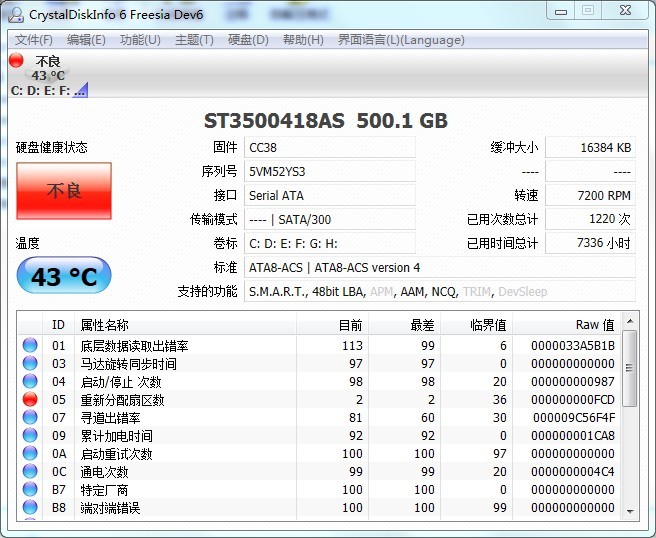Minimize the CrystalDiskInfo window
Screen dimensions: 656x538
pos(561,10)
